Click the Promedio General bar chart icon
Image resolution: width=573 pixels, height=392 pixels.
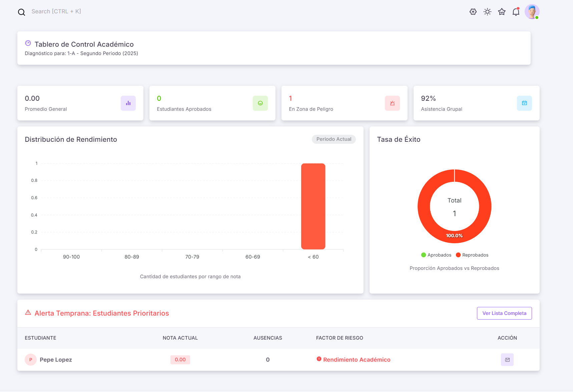coord(128,103)
